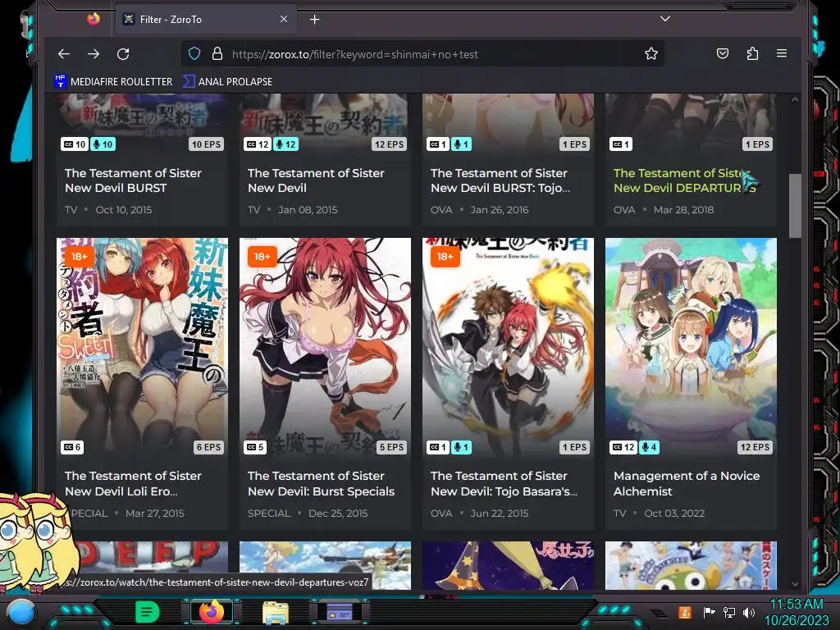The width and height of the screenshot is (840, 630).
Task: Open tracking protection shield icon
Action: pos(194,53)
